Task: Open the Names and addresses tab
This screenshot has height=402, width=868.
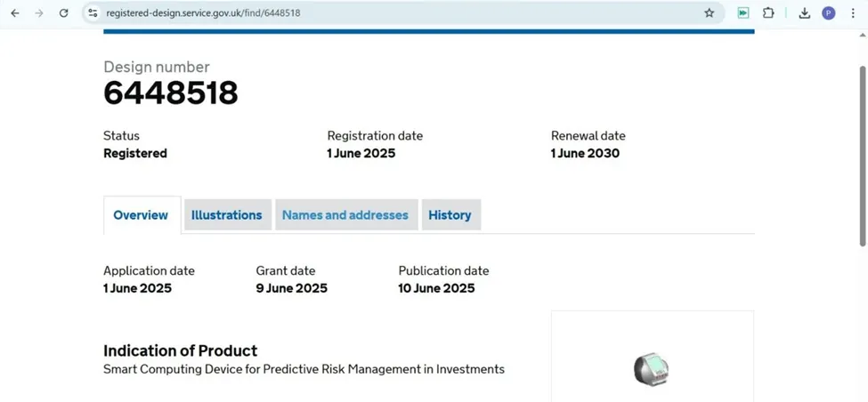Action: pyautogui.click(x=345, y=215)
